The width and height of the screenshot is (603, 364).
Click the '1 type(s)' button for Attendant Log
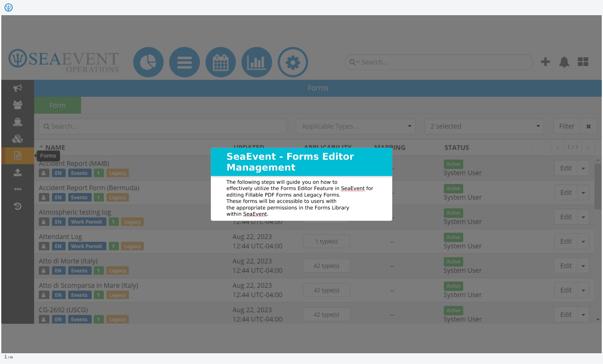coord(326,241)
